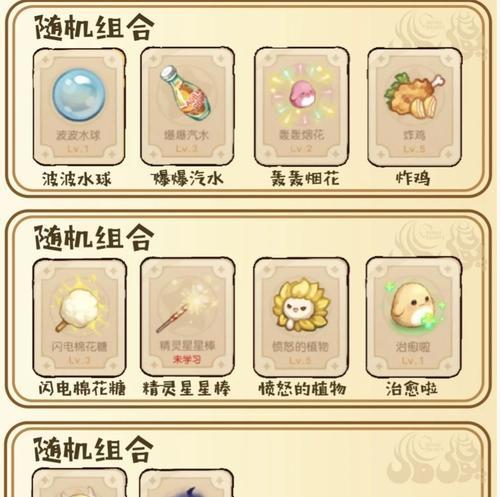Open the 炸鸡 fried chicken card
Image resolution: width=500 pixels, height=497 pixels.
click(x=415, y=107)
